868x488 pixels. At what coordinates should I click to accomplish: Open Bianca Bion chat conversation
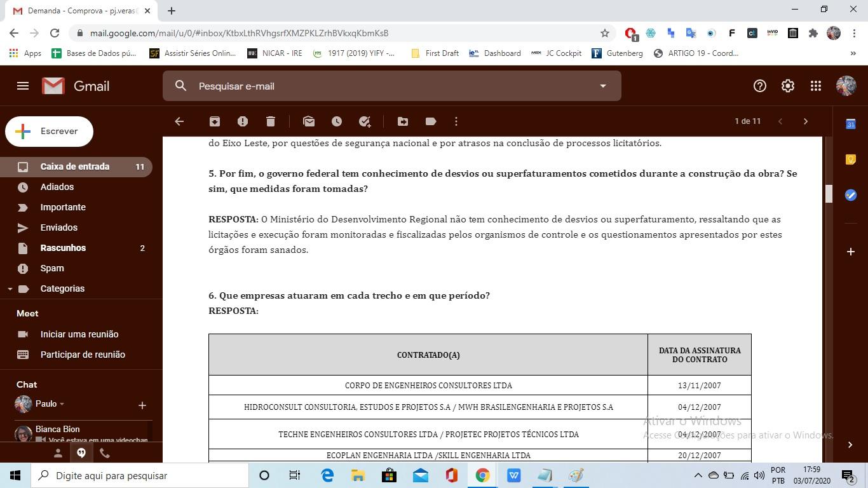point(83,434)
